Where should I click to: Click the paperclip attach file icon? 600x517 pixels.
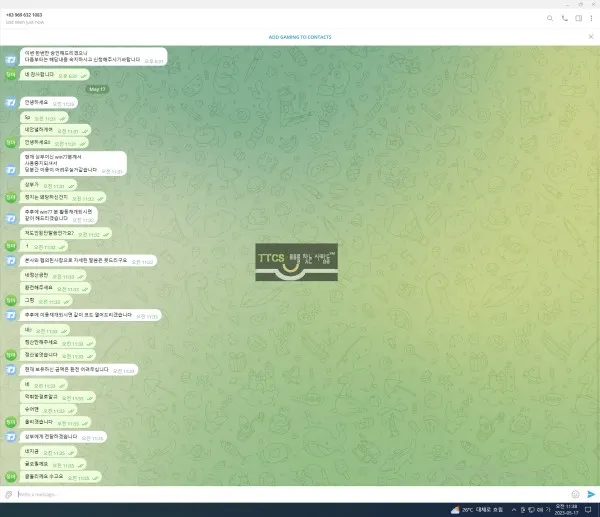8,494
